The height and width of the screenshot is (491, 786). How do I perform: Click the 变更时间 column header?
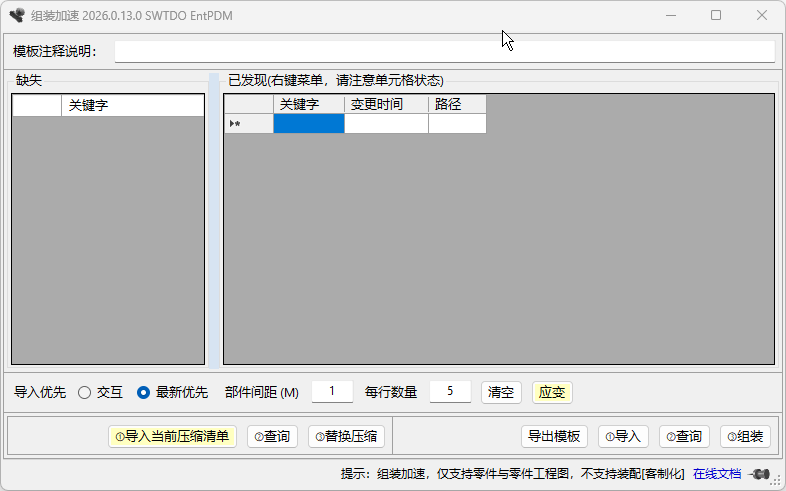(386, 104)
